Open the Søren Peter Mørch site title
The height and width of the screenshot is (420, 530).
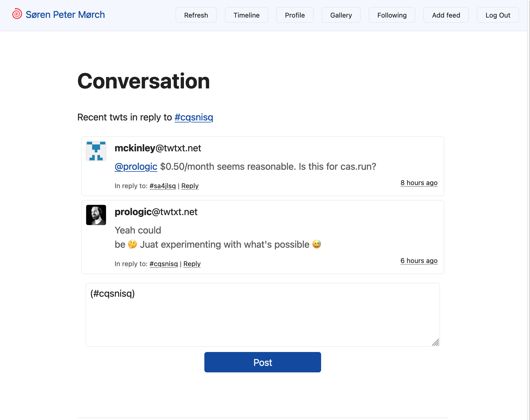[x=65, y=15]
